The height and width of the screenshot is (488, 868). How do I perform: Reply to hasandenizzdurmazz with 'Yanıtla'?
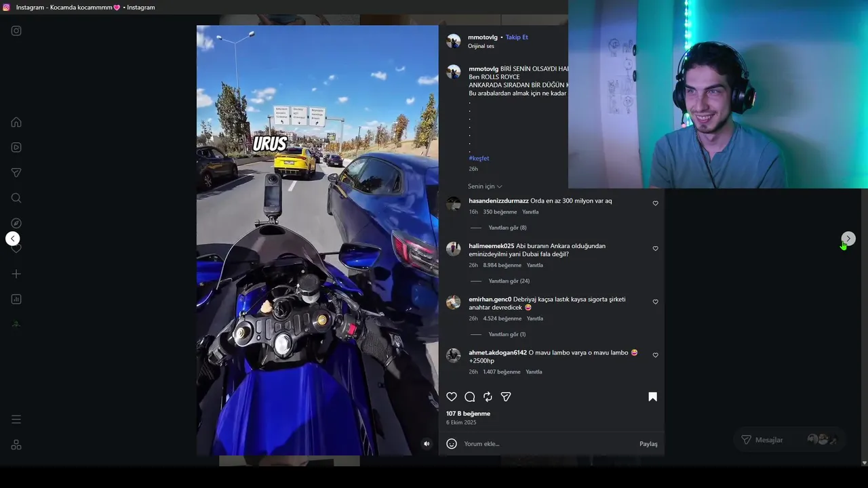click(x=530, y=212)
